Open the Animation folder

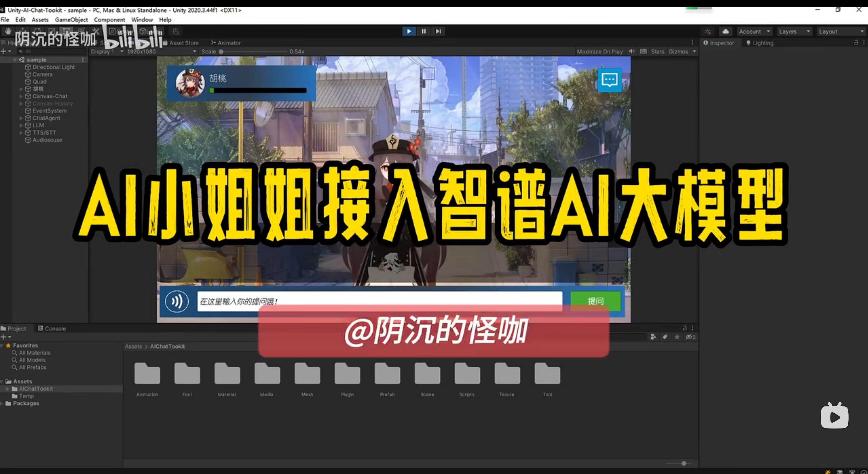click(x=147, y=379)
